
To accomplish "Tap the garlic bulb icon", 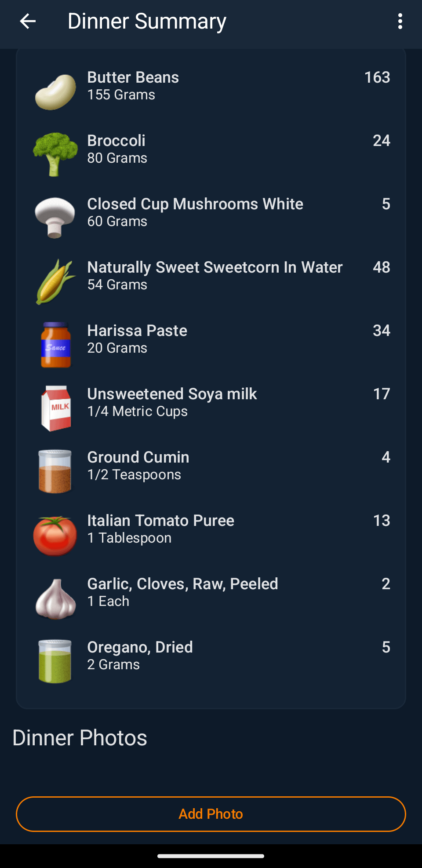I will point(55,598).
